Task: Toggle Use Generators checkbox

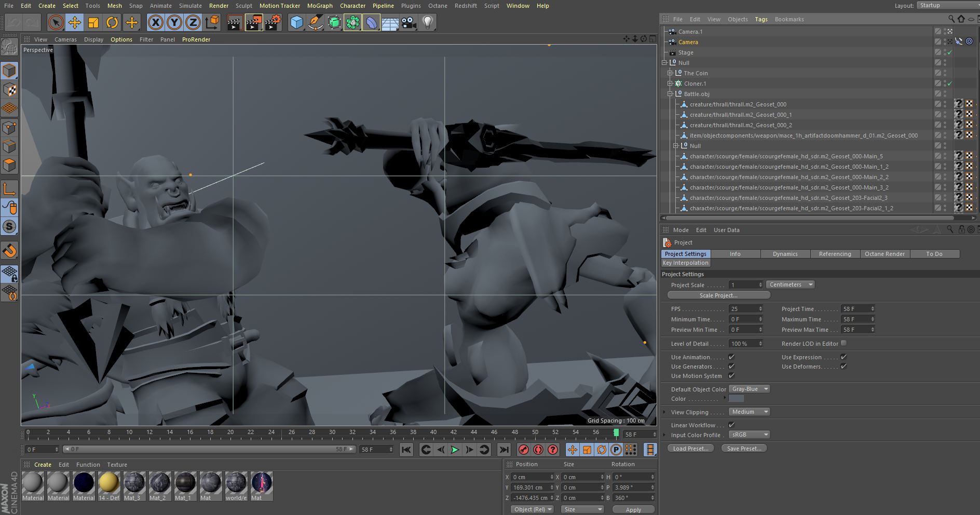Action: 731,366
